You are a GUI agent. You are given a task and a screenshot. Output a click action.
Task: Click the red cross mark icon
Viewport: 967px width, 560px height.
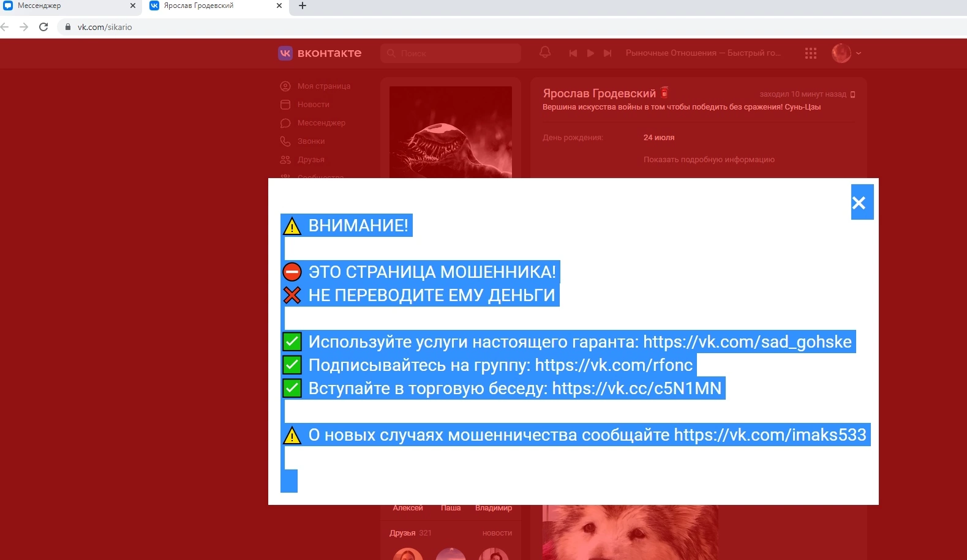(292, 295)
